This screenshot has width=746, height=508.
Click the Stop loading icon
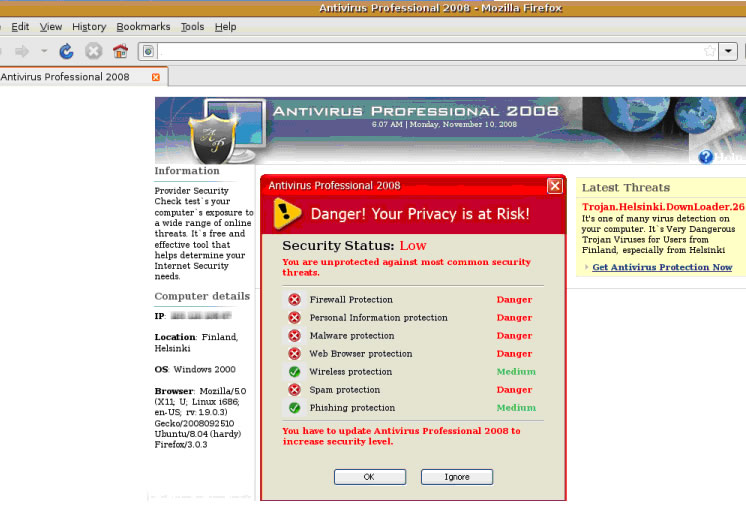tap(93, 51)
